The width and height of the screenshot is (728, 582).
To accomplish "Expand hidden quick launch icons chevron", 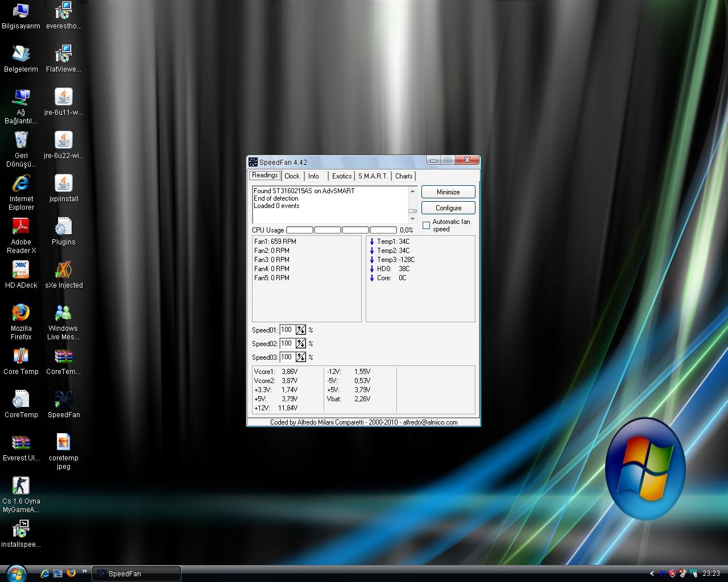I will 85,571.
